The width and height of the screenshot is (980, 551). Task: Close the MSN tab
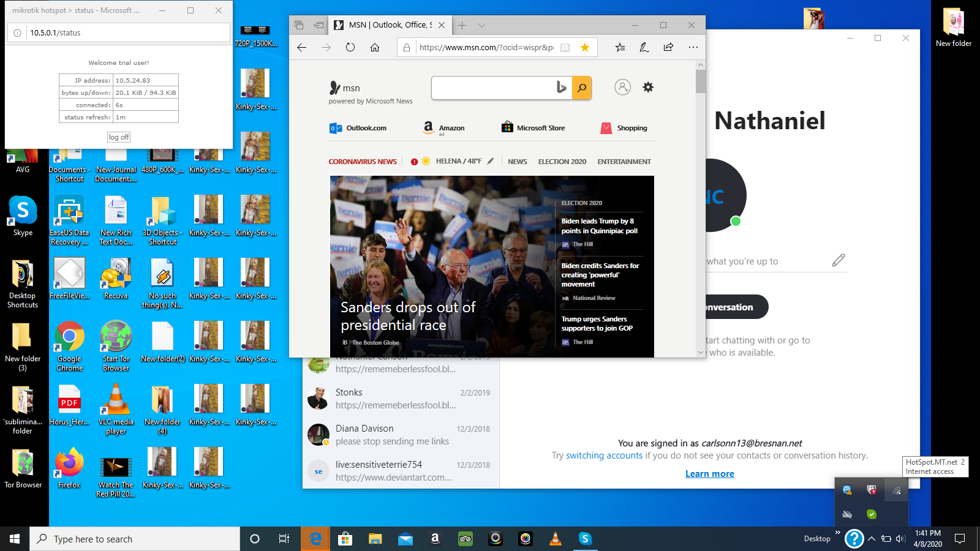tap(442, 25)
